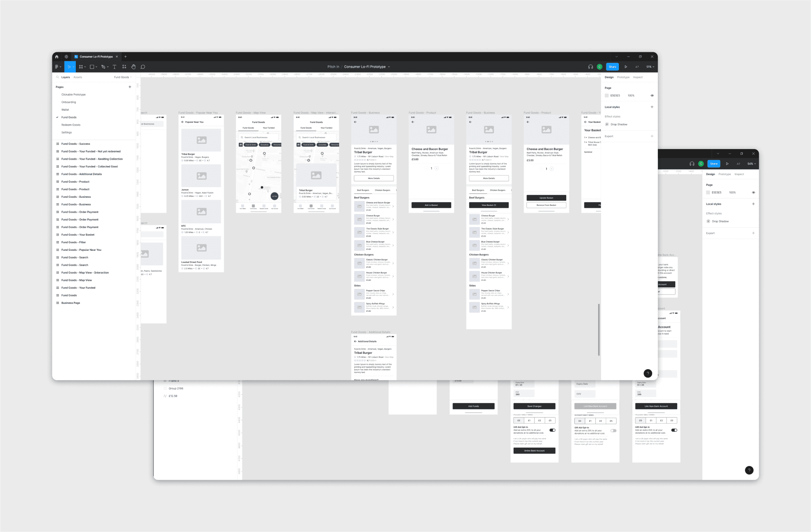
Task: Click the Share button in the back window
Action: coord(714,164)
